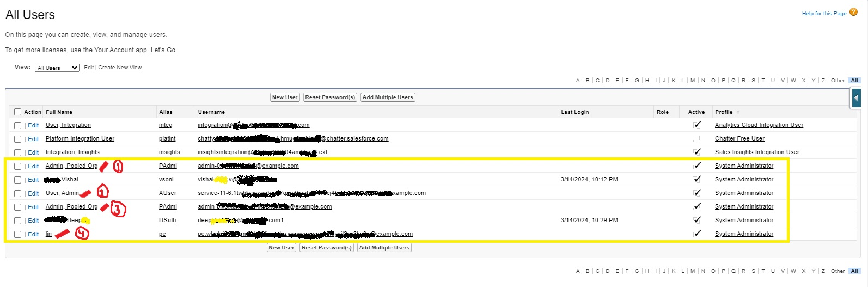Viewport: 868px width, 287px height.
Task: Check the row checkbox with alias vsoni
Action: pos(17,180)
